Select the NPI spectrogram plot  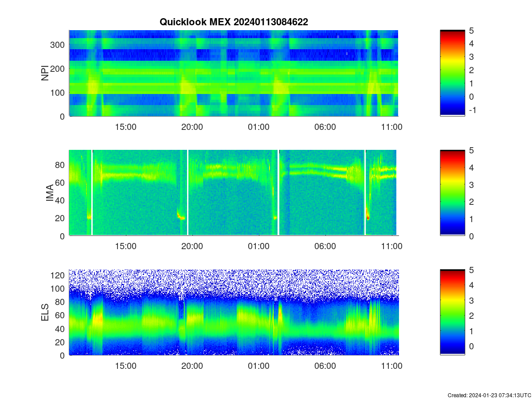[x=234, y=73]
